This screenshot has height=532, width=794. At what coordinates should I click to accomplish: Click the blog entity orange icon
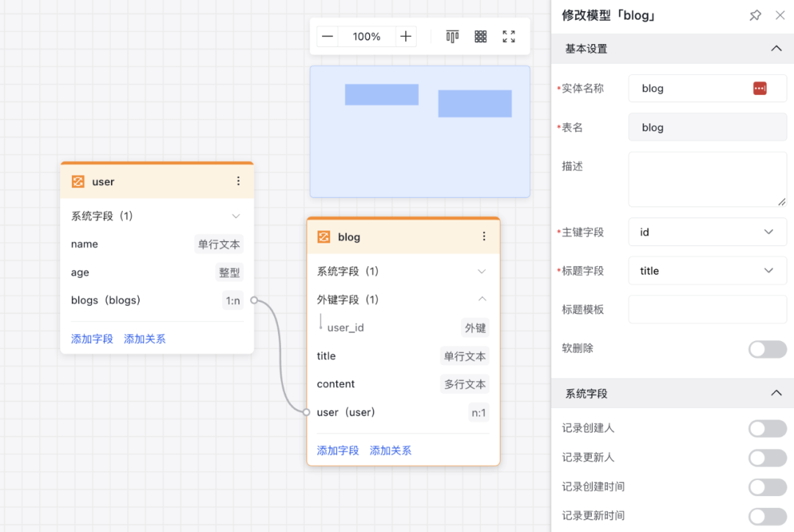click(323, 237)
